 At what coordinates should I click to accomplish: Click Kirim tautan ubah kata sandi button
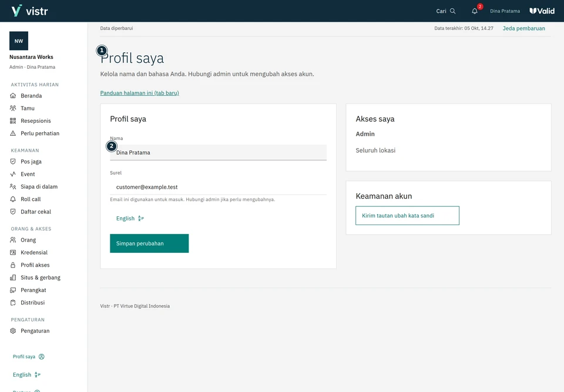pyautogui.click(x=407, y=216)
